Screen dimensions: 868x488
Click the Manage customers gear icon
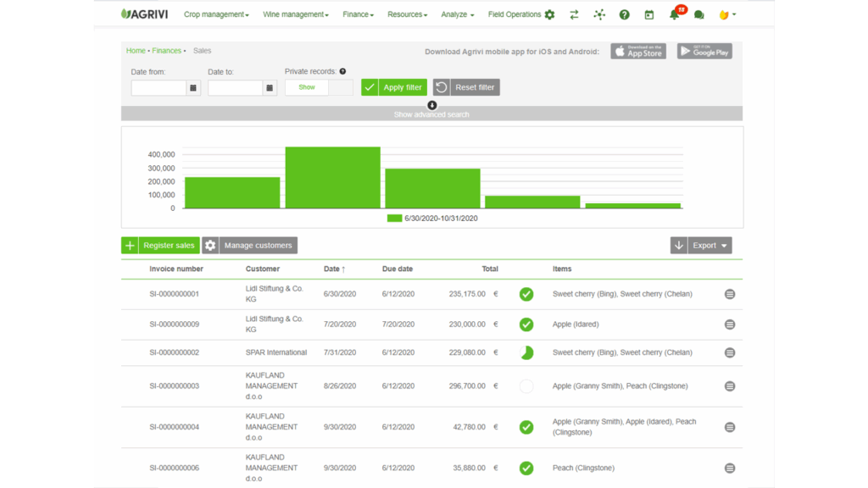pos(211,246)
